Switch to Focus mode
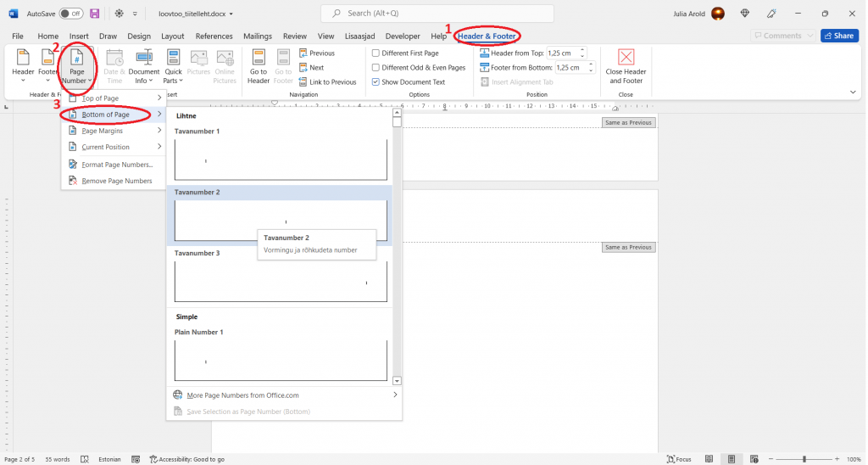The image size is (868, 465). pyautogui.click(x=679, y=459)
